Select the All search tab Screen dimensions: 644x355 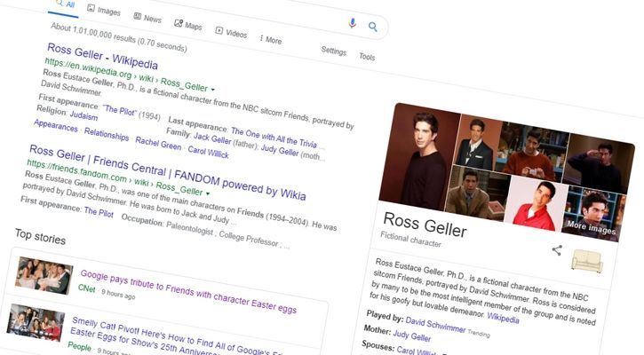pyautogui.click(x=65, y=4)
